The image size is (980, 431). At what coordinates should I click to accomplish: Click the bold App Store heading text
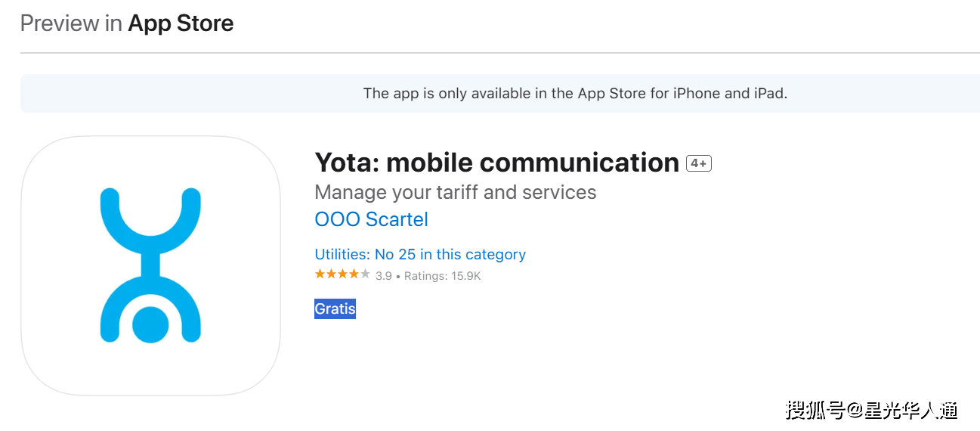(x=181, y=23)
